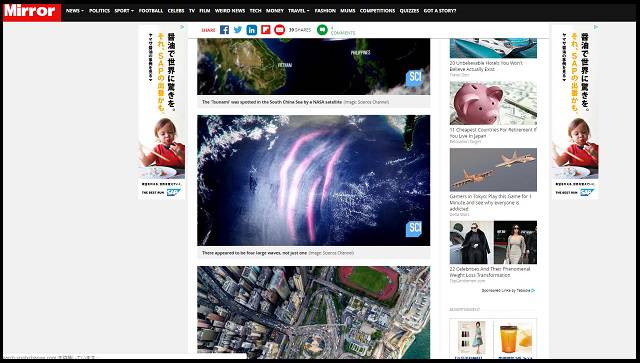640x363 pixels.
Task: Open the Money section
Action: pyautogui.click(x=275, y=11)
